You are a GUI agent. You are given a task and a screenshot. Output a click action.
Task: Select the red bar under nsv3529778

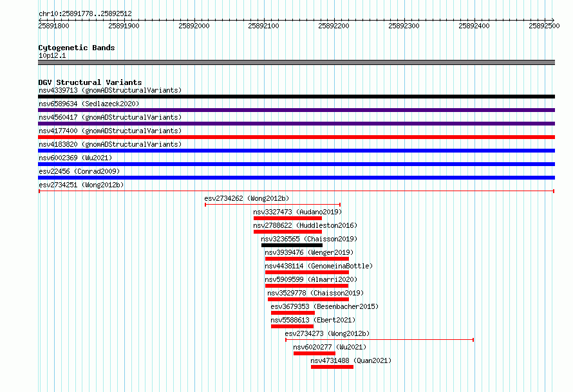(308, 299)
